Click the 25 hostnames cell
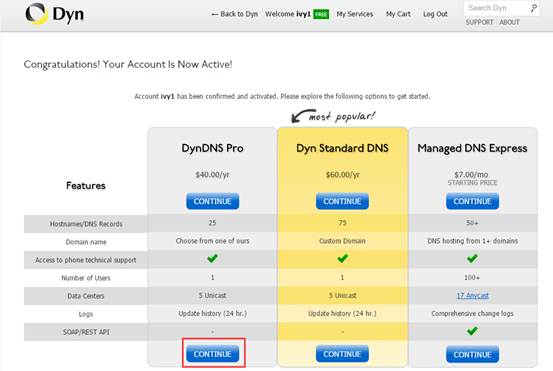The height and width of the screenshot is (371, 553). coord(212,223)
